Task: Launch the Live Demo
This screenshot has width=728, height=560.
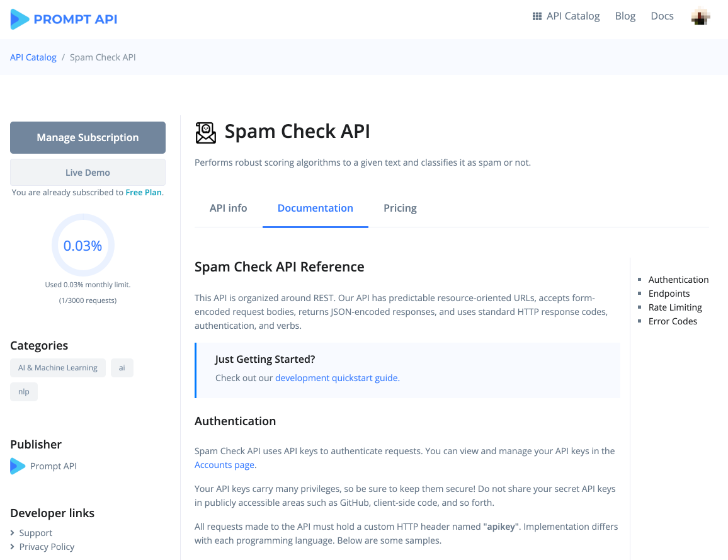Action: coord(88,172)
